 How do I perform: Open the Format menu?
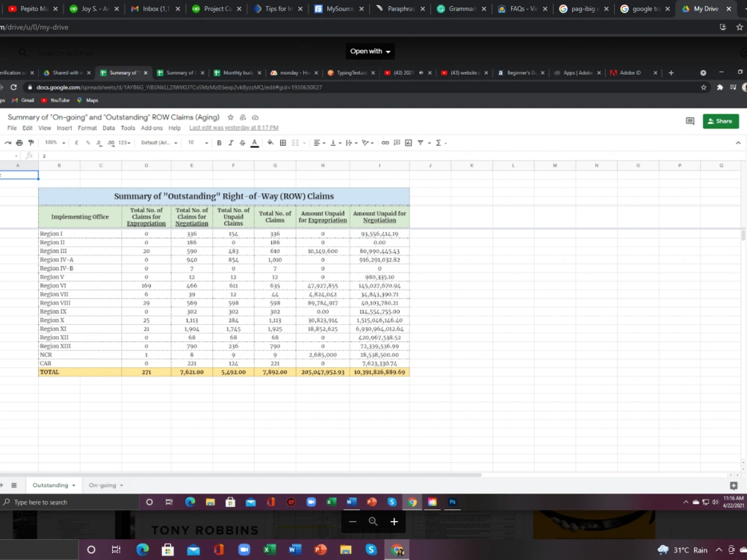pos(87,128)
